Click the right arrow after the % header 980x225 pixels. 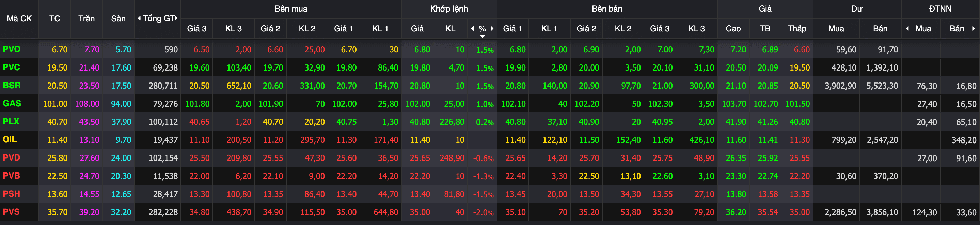[x=492, y=29]
